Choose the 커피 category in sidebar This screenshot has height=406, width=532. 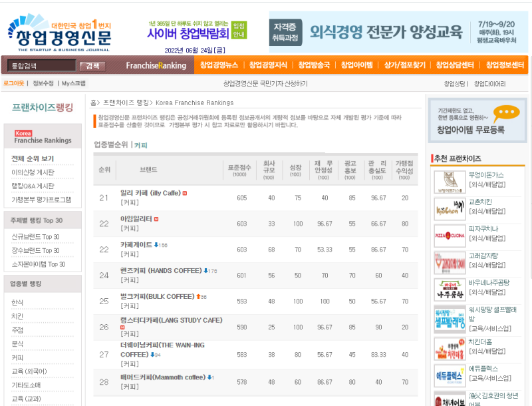17,357
